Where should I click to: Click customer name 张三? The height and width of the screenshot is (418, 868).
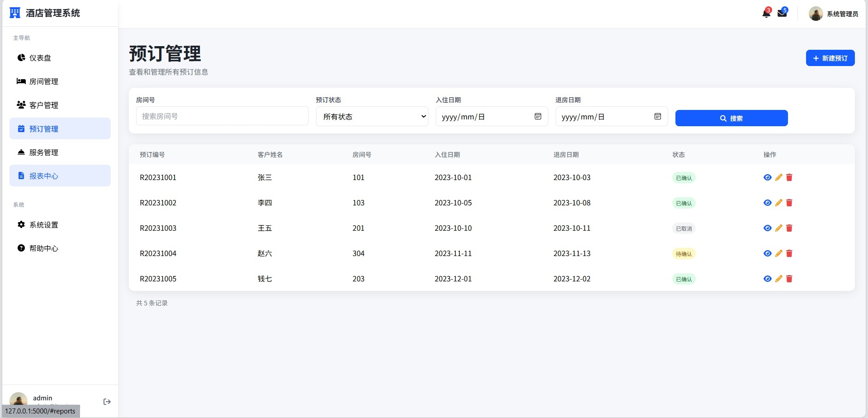pyautogui.click(x=265, y=177)
